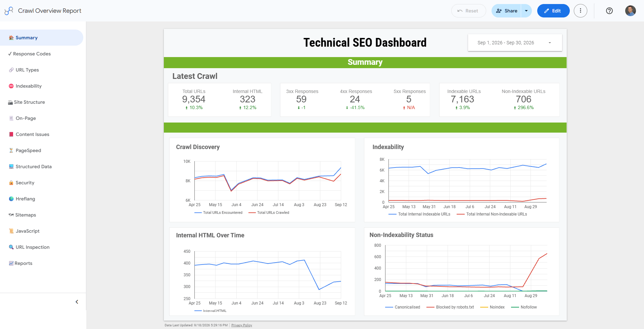This screenshot has width=644, height=329.
Task: Click the 5xx Responses value 5
Action: [x=409, y=99]
